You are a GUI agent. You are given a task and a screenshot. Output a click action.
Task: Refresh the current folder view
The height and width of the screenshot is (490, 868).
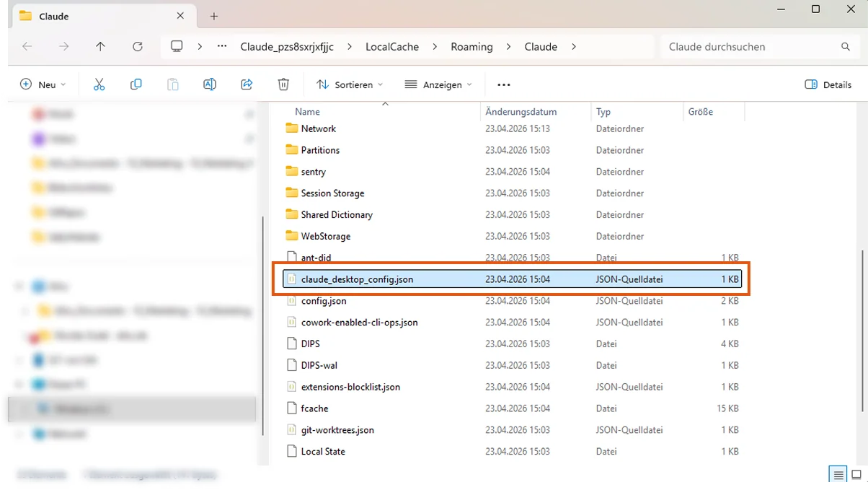[138, 47]
